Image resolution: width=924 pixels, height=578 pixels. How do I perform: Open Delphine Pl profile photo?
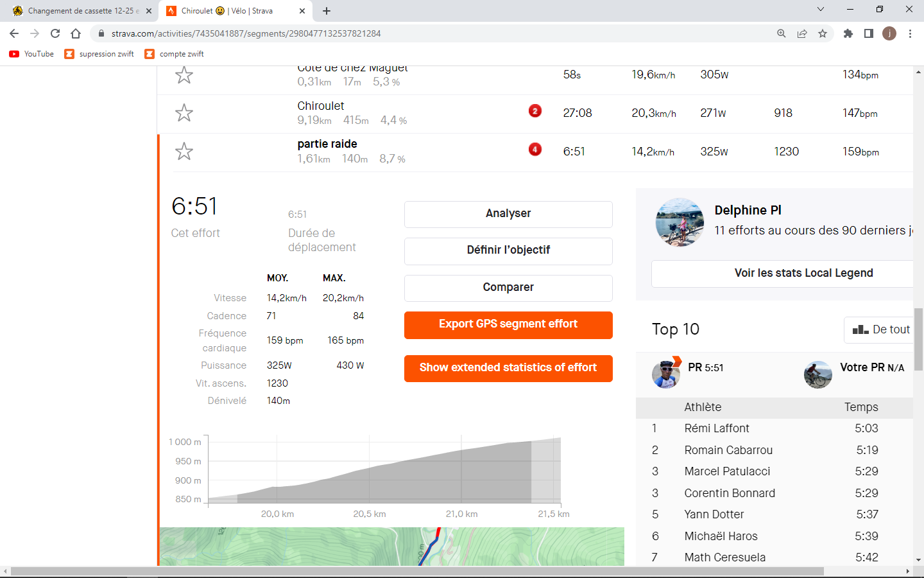(x=680, y=222)
